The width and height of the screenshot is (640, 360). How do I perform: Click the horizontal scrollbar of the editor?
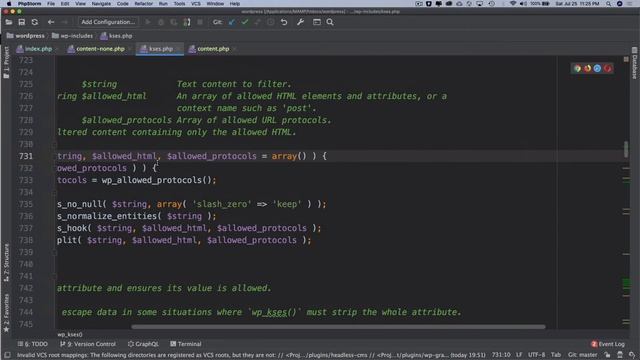(338, 327)
